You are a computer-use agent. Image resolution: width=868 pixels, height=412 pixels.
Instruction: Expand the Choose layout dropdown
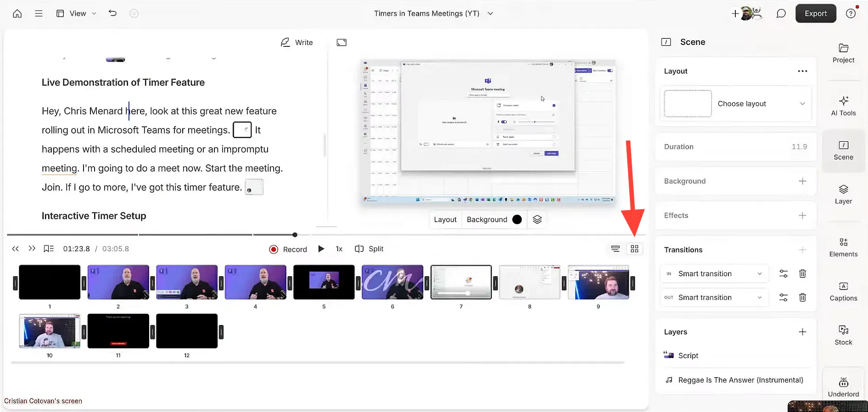735,104
